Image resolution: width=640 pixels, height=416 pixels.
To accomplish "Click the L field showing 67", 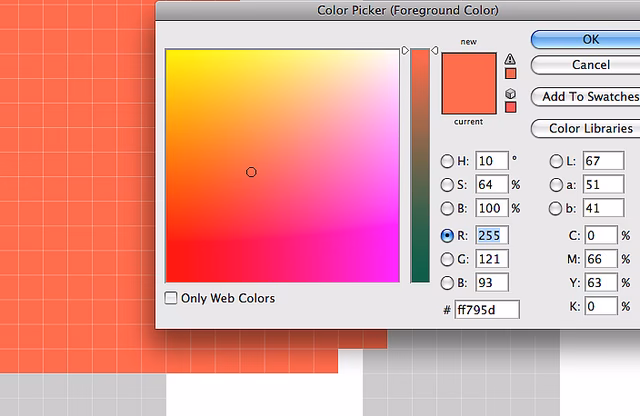I will [603, 161].
